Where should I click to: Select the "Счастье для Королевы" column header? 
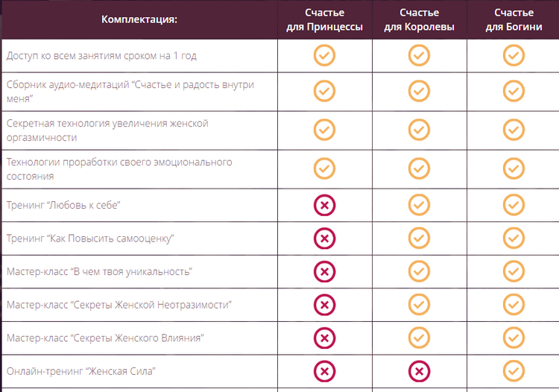[419, 19]
